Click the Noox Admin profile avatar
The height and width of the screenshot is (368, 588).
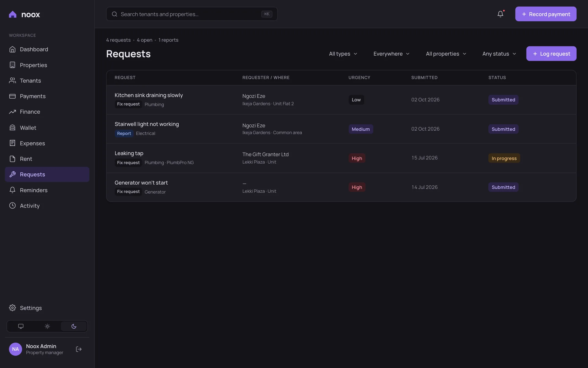[16, 349]
